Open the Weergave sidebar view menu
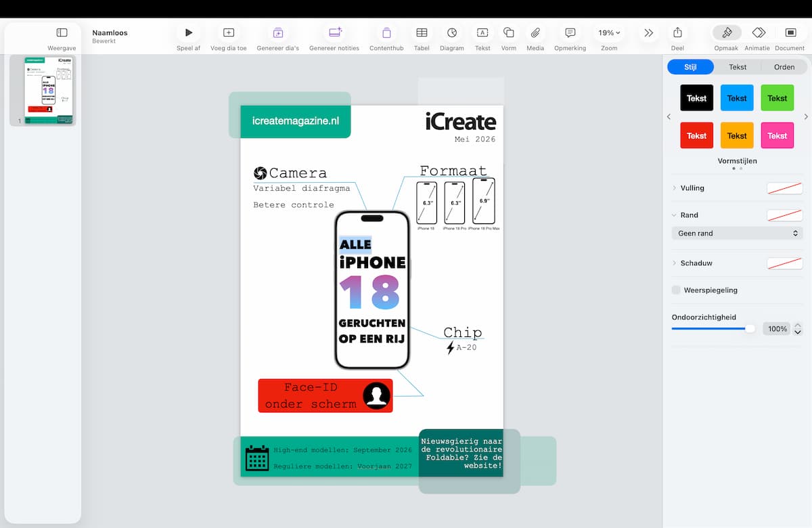812x528 pixels. [62, 32]
